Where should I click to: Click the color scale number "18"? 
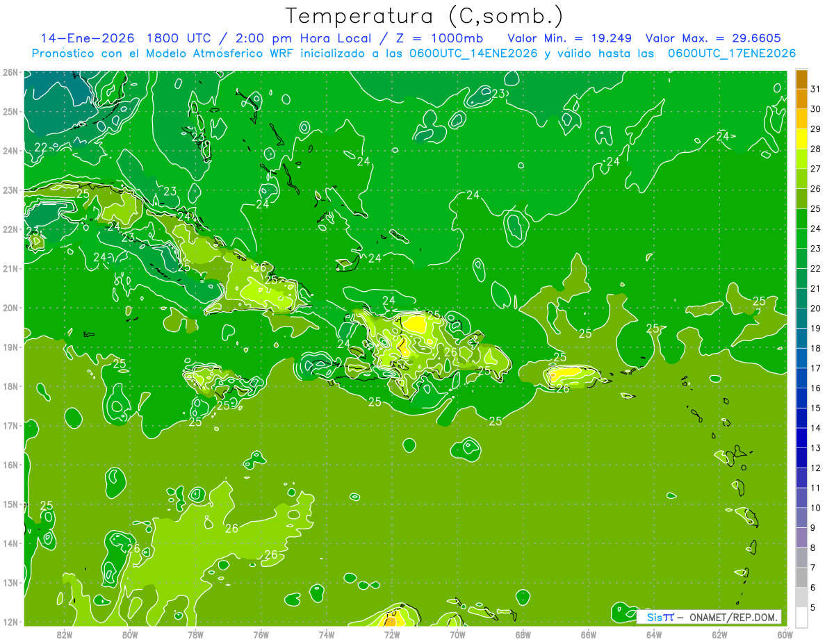pyautogui.click(x=815, y=348)
